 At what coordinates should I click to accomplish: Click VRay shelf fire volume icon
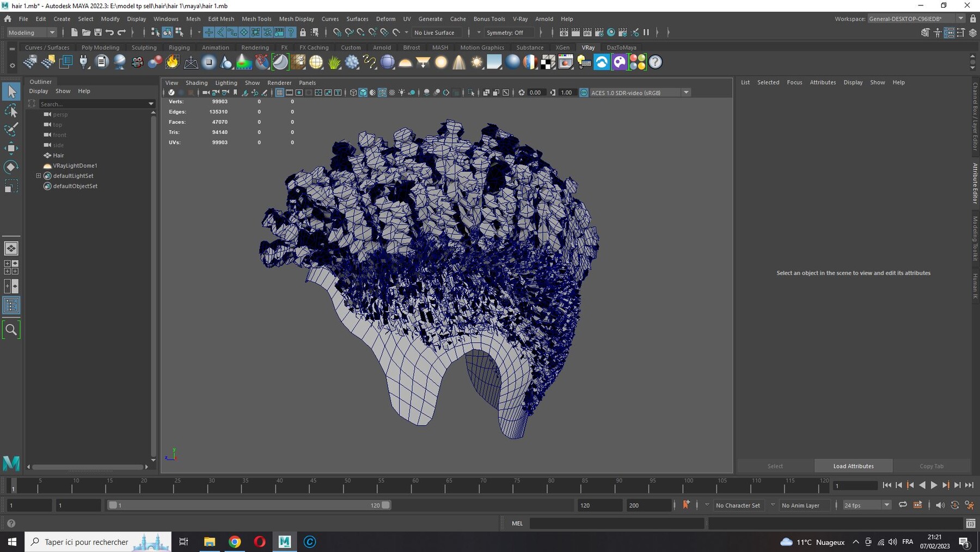173,62
